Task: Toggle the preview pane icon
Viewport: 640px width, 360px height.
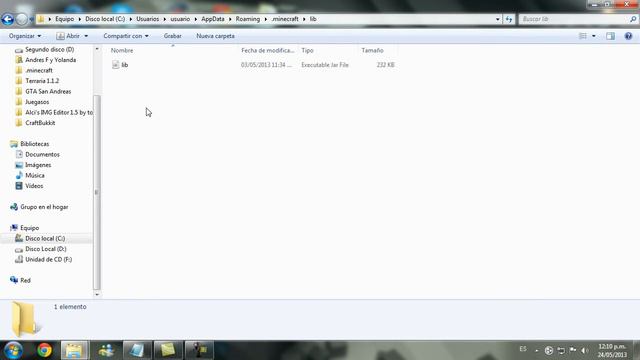Action: (610, 36)
